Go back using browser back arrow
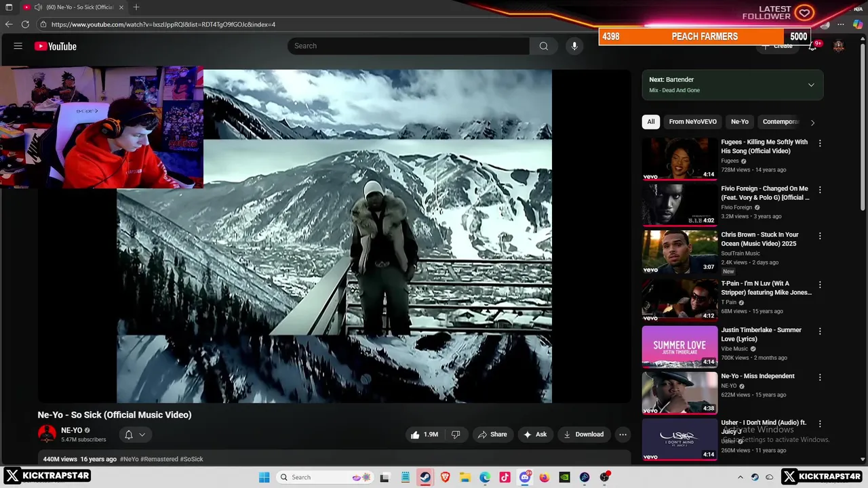The height and width of the screenshot is (488, 868). tap(9, 24)
